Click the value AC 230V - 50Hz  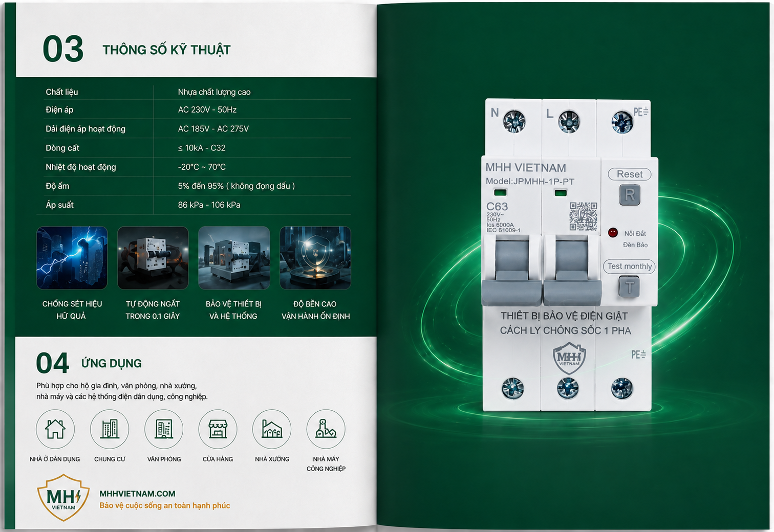point(207,109)
